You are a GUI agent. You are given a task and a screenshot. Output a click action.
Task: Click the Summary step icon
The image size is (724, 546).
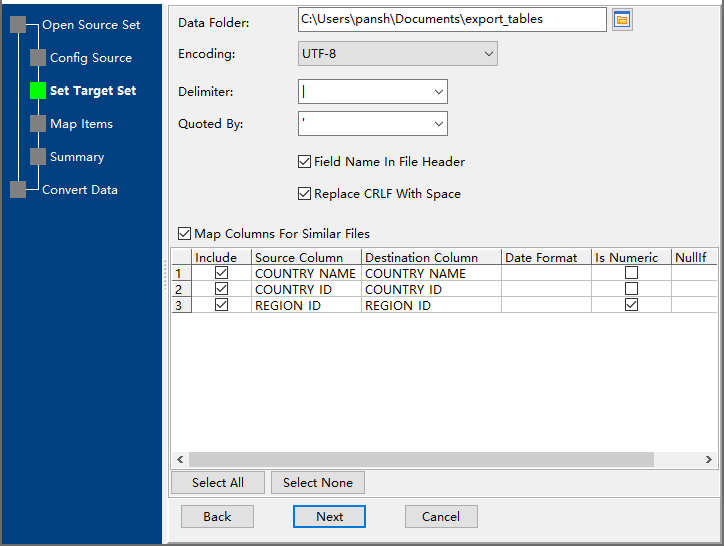(38, 157)
